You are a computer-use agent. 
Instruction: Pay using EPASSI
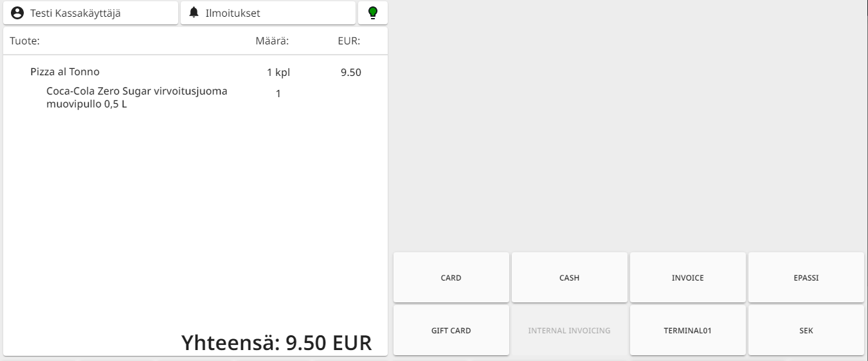coord(806,278)
